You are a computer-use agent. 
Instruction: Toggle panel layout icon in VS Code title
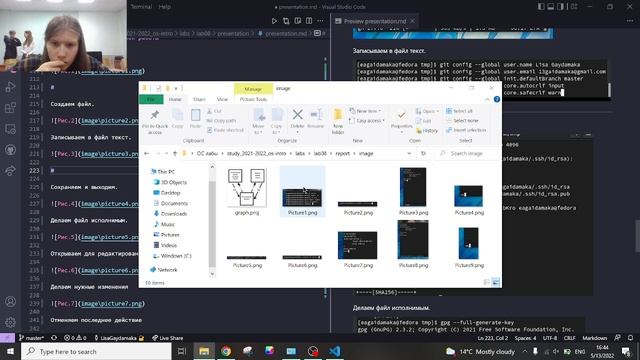coord(551,7)
